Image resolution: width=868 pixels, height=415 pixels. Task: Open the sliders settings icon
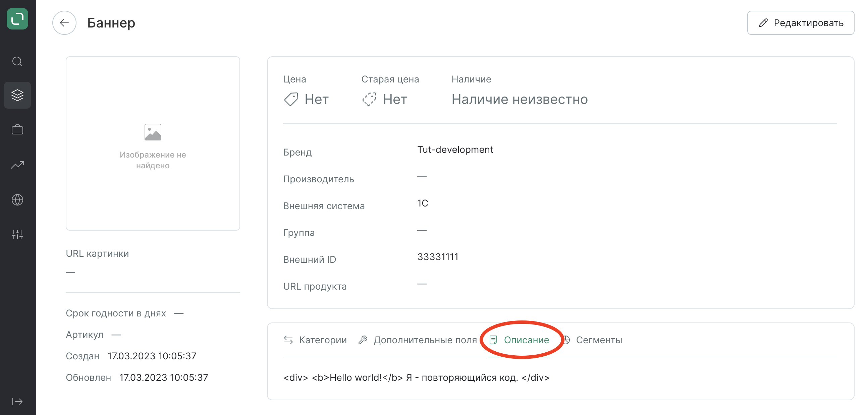pyautogui.click(x=17, y=234)
